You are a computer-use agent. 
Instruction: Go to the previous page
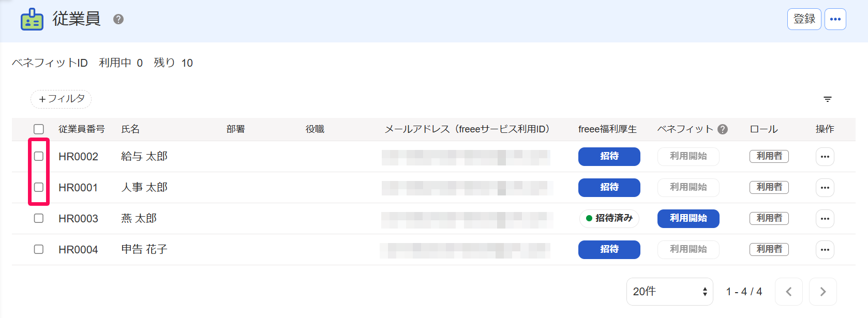(789, 292)
